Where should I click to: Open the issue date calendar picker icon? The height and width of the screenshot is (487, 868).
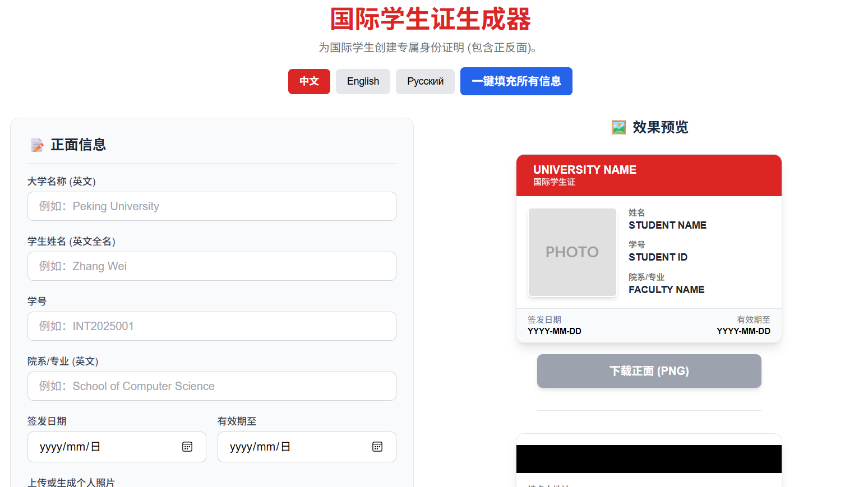click(187, 447)
